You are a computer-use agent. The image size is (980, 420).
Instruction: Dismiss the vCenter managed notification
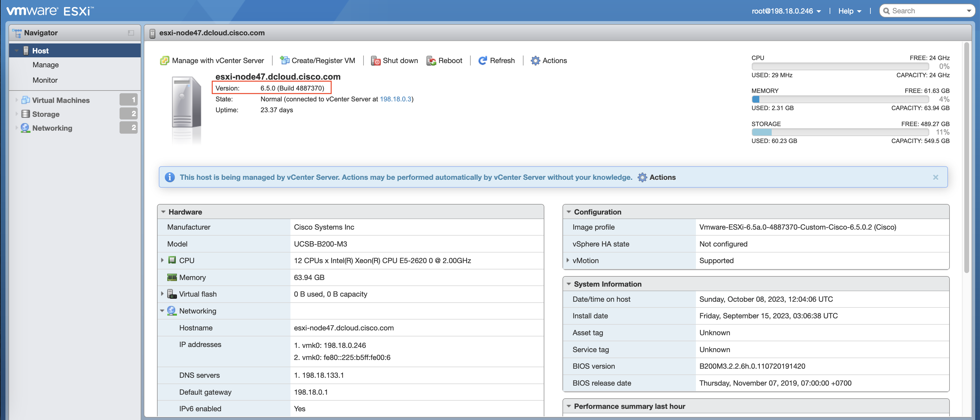tap(936, 177)
